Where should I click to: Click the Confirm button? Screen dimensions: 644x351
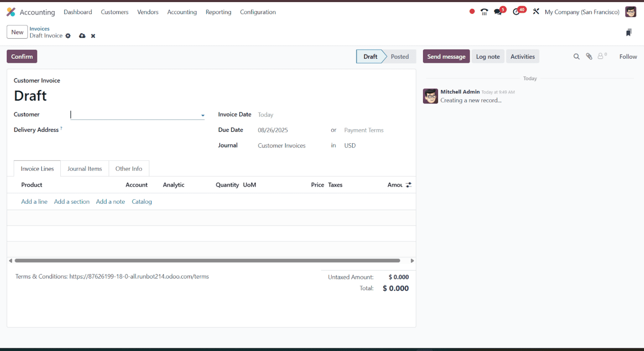point(22,56)
